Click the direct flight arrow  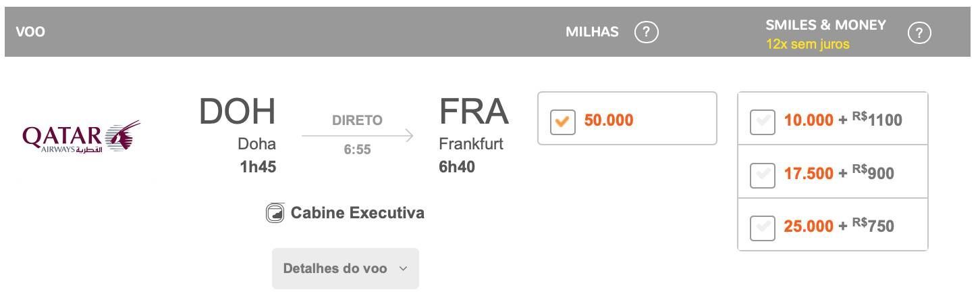(358, 136)
